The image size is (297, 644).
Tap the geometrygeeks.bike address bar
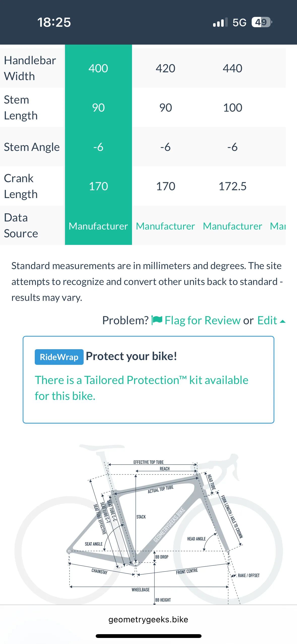click(x=148, y=619)
